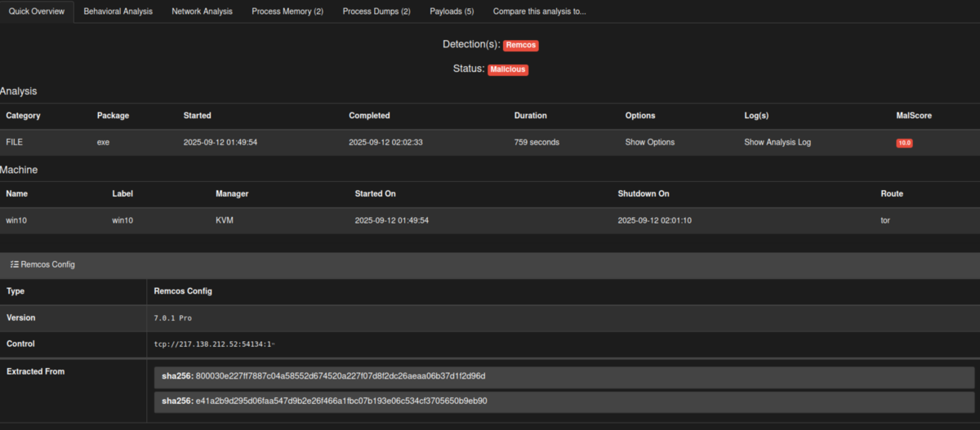
Task: Open the Network Analysis tab
Action: pos(202,11)
